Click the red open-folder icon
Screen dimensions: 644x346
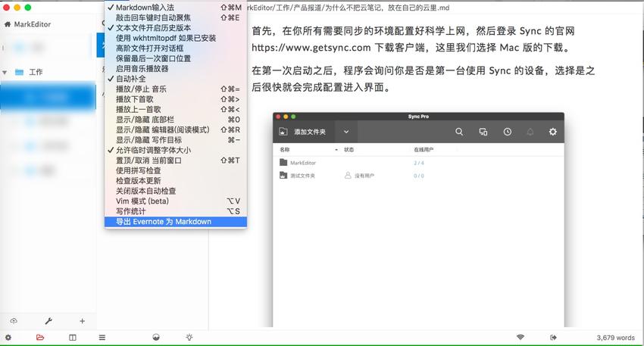[40, 338]
